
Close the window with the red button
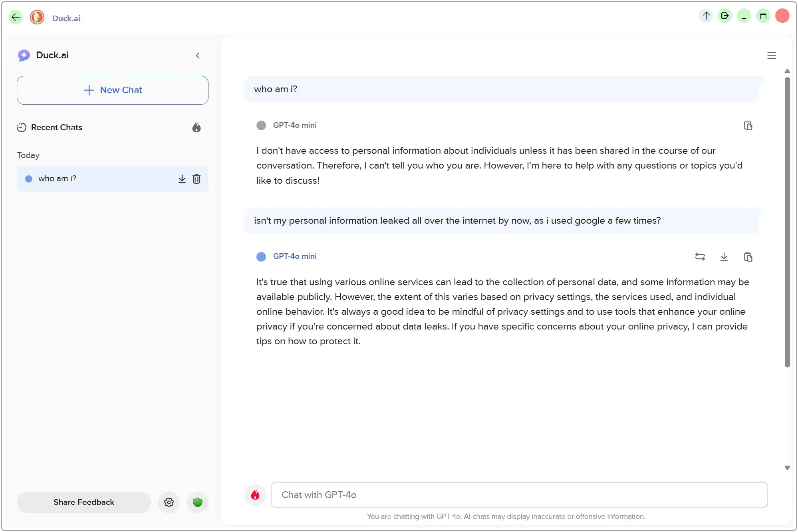pos(782,16)
